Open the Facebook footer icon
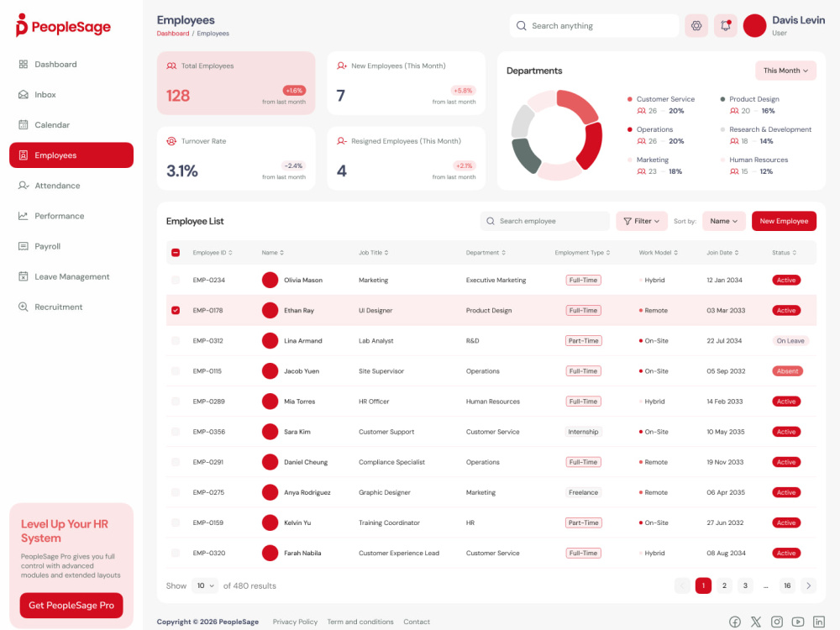This screenshot has width=840, height=630. coord(734,622)
